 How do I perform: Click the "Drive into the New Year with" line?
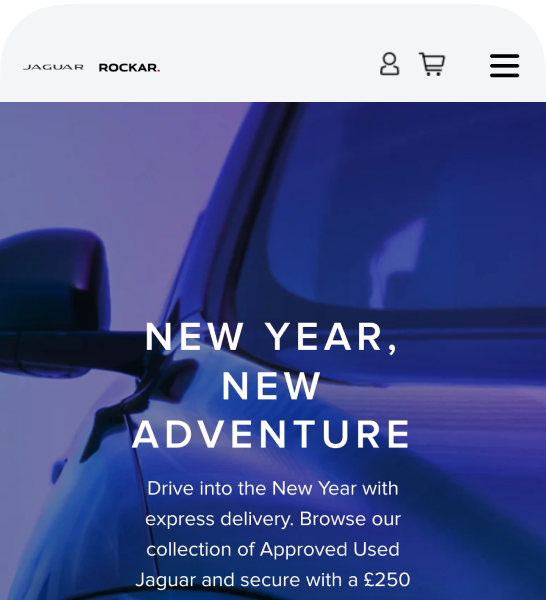[x=272, y=488]
